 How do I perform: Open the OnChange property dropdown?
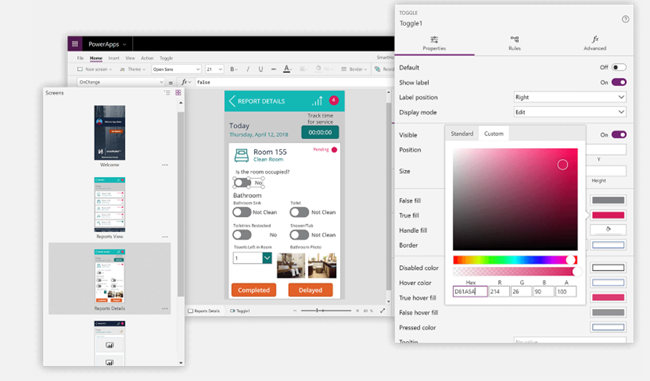coord(121,82)
